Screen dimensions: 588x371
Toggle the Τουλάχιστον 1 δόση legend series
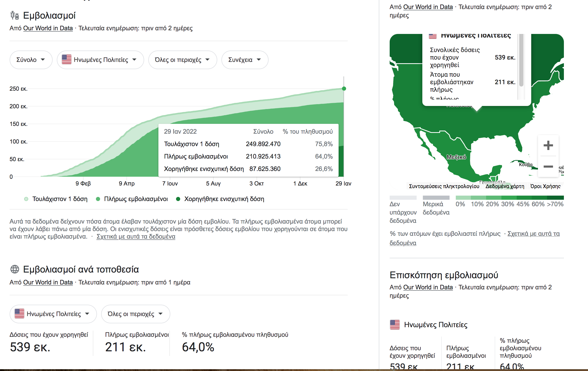pyautogui.click(x=56, y=199)
